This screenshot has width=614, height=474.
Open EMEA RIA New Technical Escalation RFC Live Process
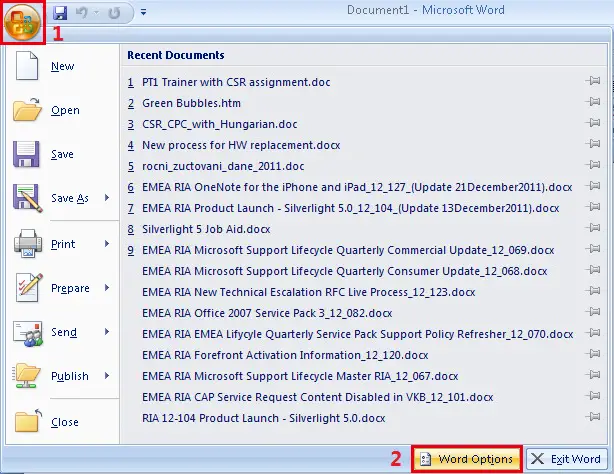[x=309, y=292]
